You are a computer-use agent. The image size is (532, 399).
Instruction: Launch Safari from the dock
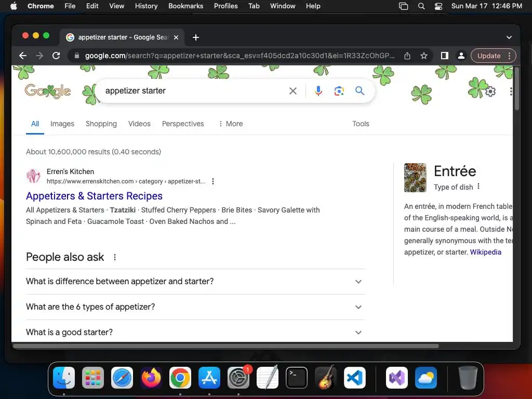(122, 378)
